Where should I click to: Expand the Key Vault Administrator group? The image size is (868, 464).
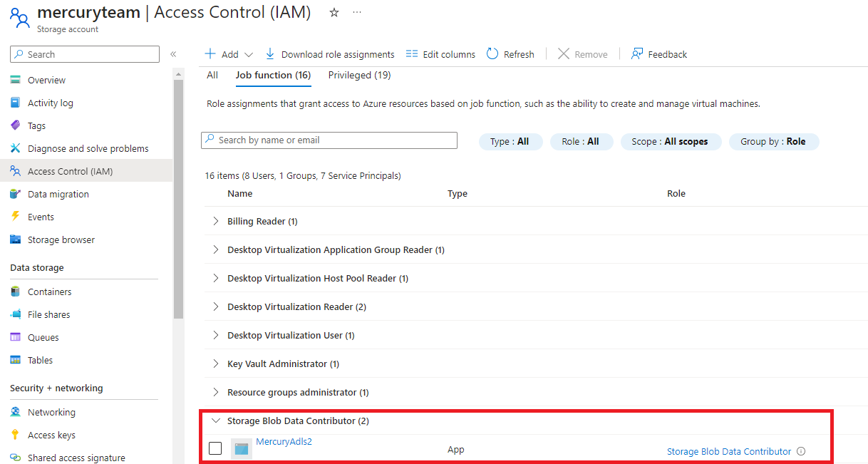pyautogui.click(x=215, y=364)
